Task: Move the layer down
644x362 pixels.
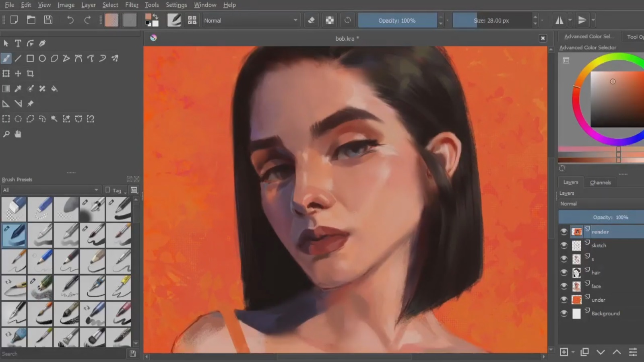Action: pos(601,352)
